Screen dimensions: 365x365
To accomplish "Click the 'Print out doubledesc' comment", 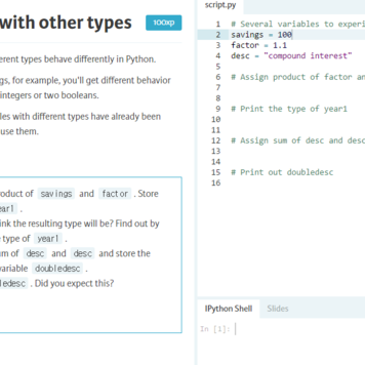I will tap(282, 172).
